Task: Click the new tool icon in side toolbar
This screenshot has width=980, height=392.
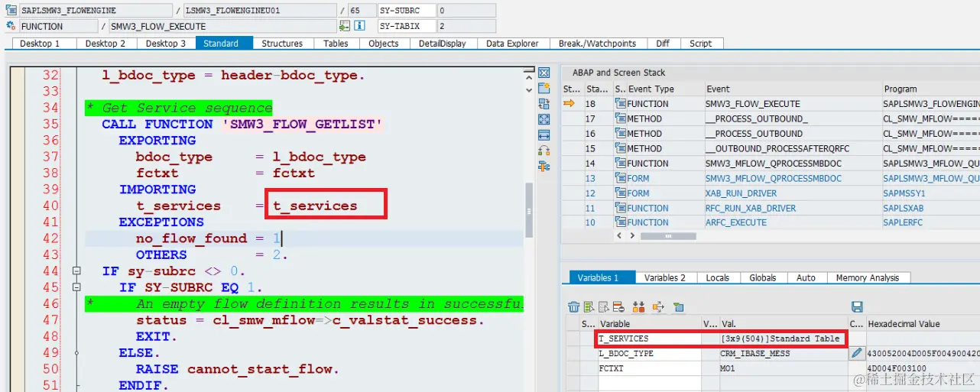Action: tap(544, 89)
